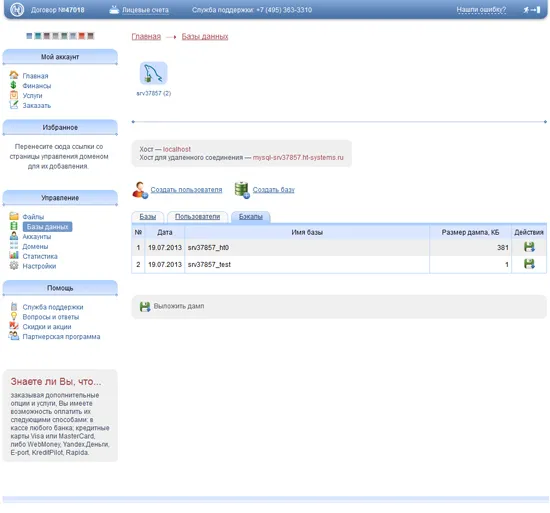
Task: Click the support phone +7 (495) 363-3310
Action: coord(284,10)
